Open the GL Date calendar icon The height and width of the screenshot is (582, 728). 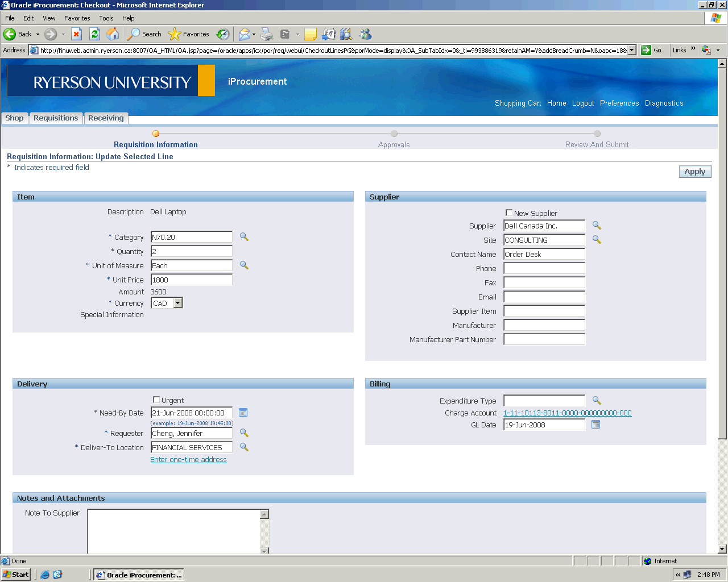coord(595,425)
